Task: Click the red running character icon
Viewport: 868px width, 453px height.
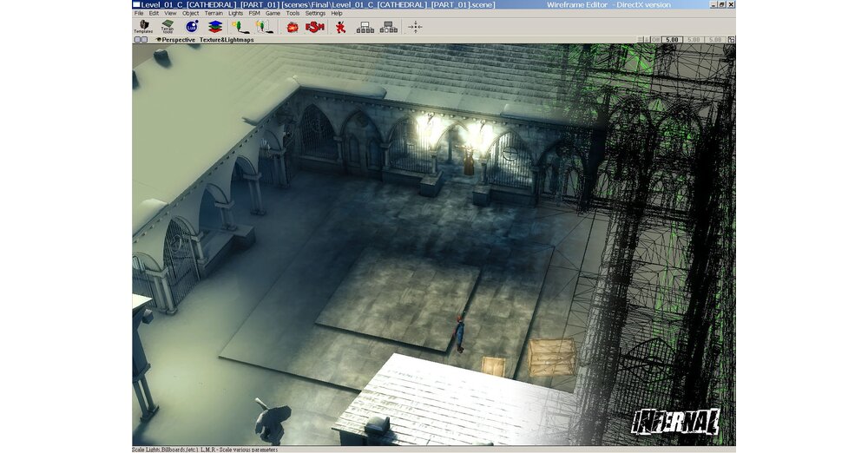Action: pyautogui.click(x=340, y=27)
